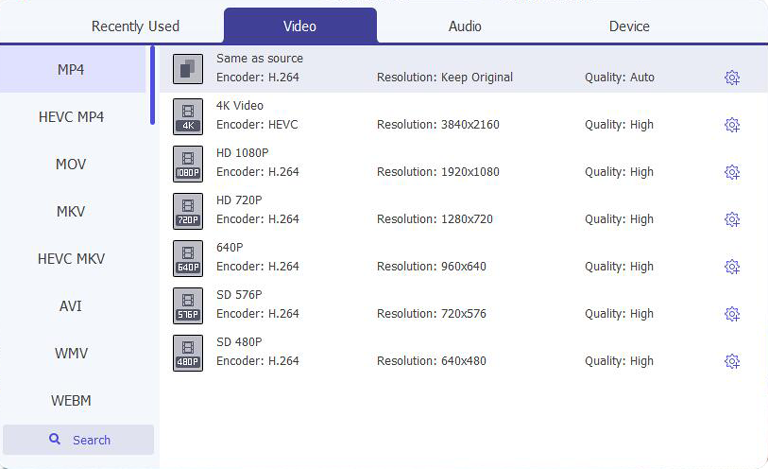Click Resolution: 720x576 text
The width and height of the screenshot is (768, 469).
[432, 313]
